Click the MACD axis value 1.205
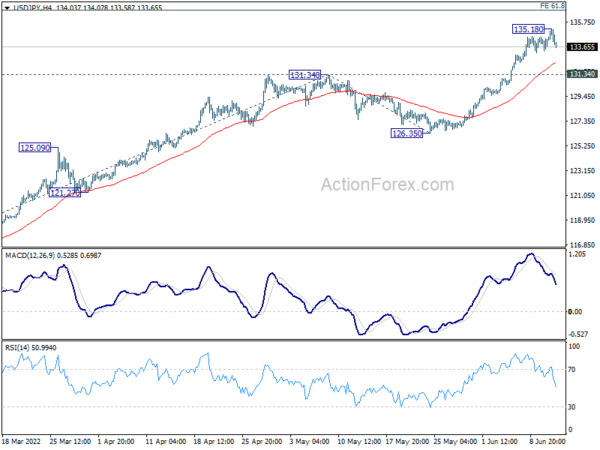This screenshot has height=450, width=600. coord(577,254)
